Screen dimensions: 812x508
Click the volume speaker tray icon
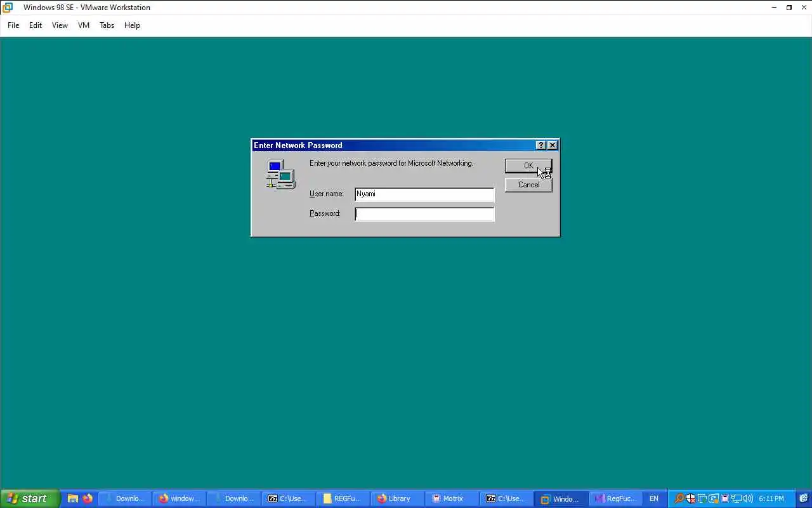click(x=748, y=498)
